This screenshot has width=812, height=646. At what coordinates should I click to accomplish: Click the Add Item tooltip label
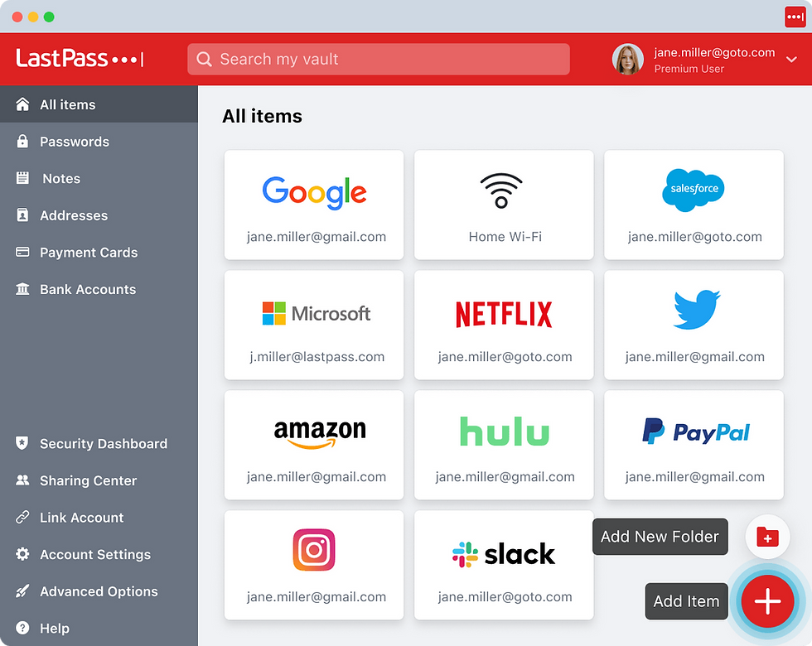(686, 601)
